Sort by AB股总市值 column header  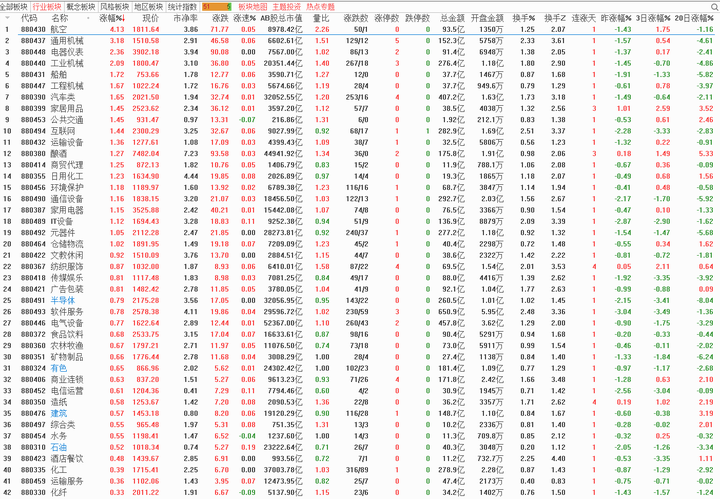281,18
